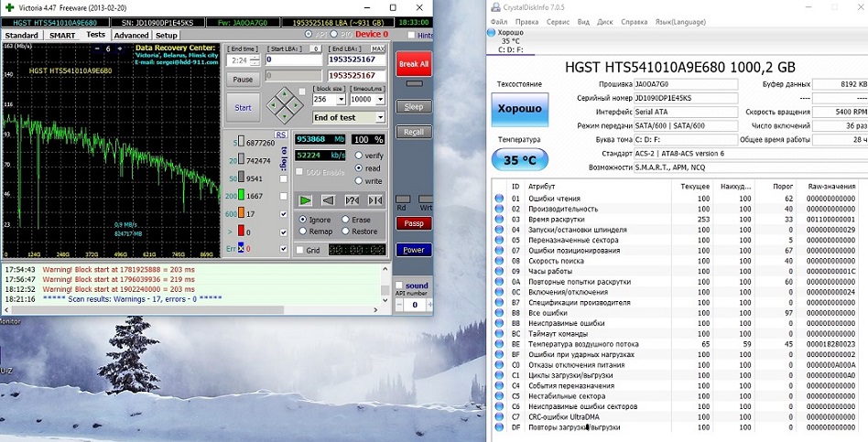Open the Диск menu in CrystalDiskInfo
This screenshot has height=442, width=868.
[605, 22]
